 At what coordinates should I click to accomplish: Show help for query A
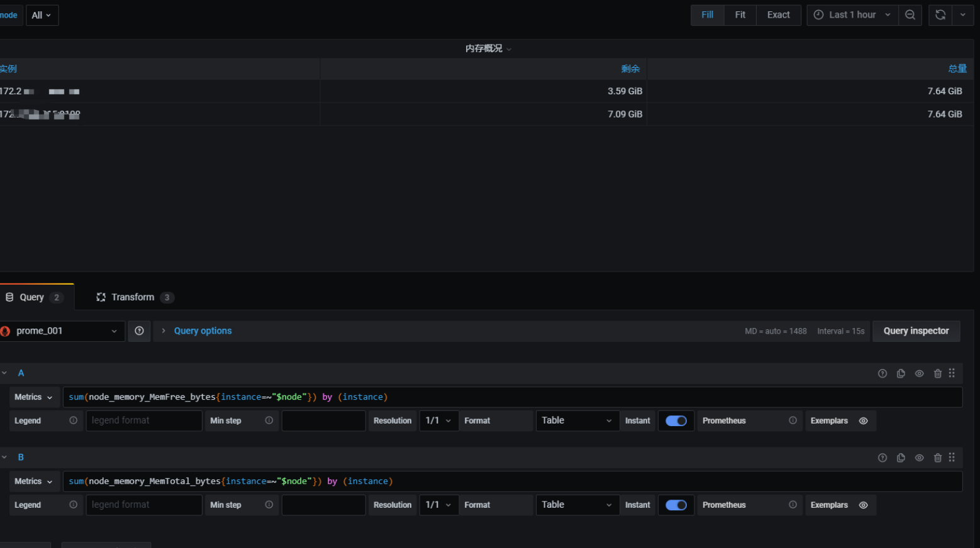883,373
